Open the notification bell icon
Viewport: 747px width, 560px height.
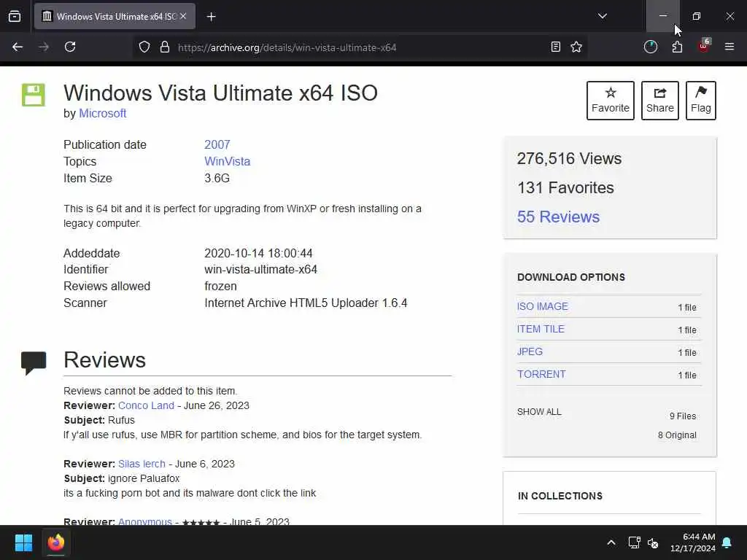click(x=727, y=542)
